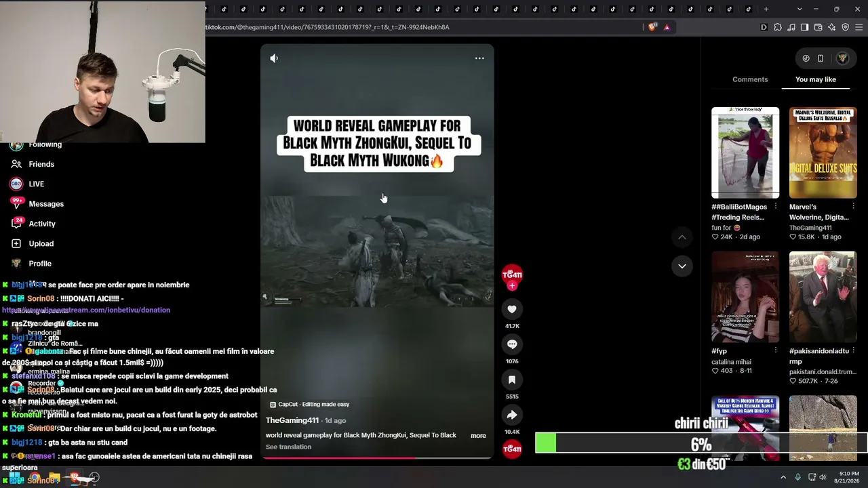Open the TG411 creator avatar

pos(512,274)
